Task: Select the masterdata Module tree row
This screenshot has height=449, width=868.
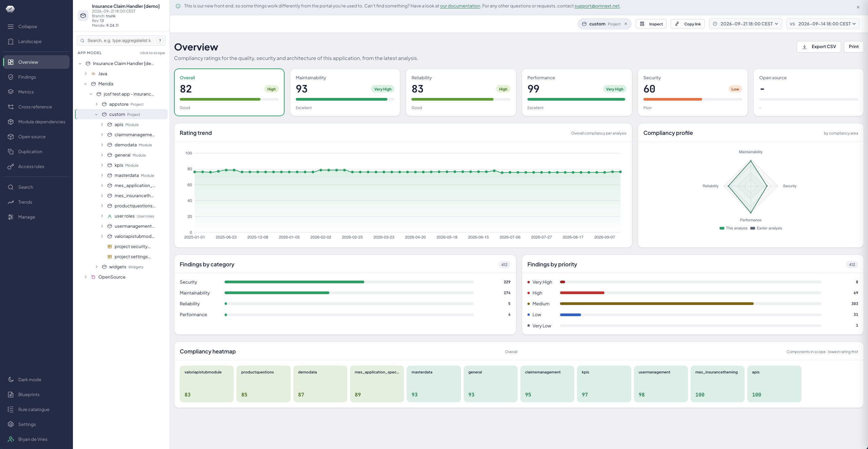Action: (x=121, y=175)
